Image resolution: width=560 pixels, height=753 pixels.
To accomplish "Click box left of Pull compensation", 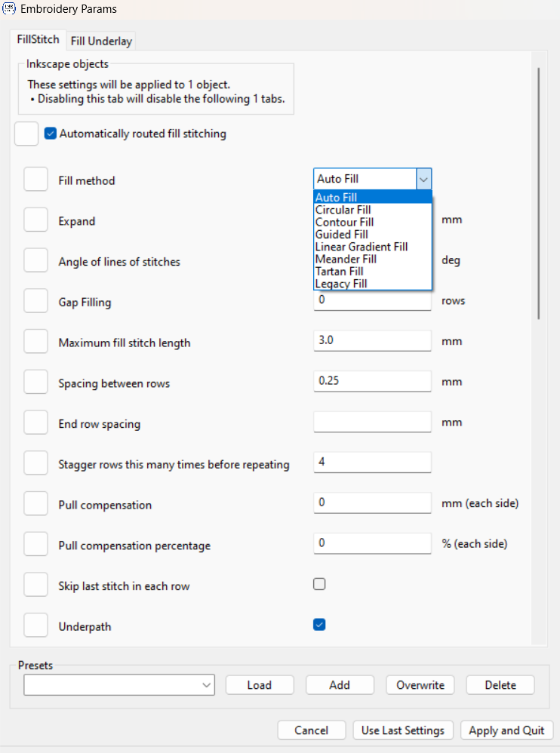I will [35, 503].
